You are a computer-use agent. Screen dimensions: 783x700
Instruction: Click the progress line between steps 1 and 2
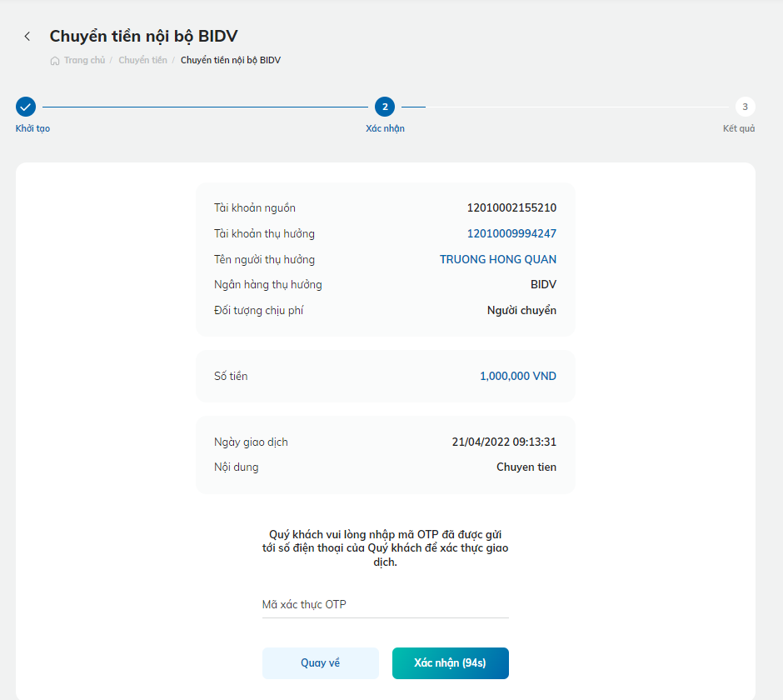coord(205,107)
